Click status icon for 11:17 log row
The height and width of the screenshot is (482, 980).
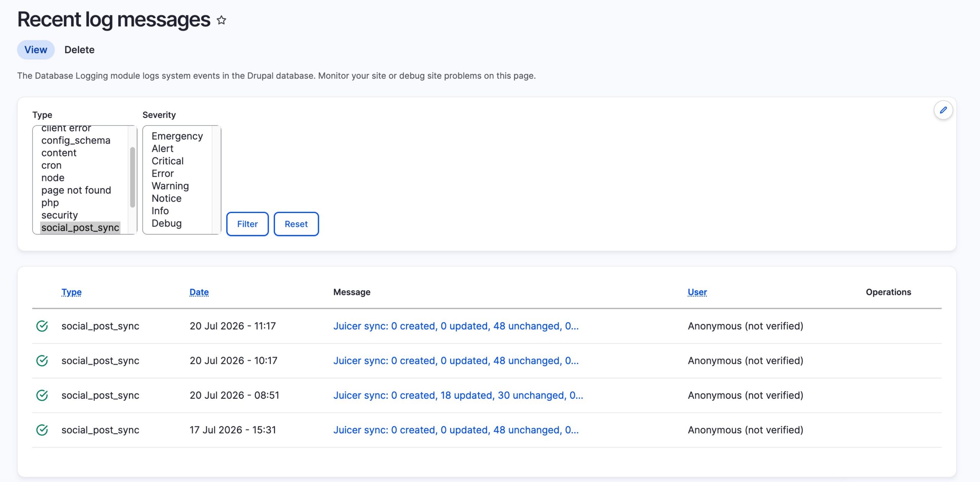point(42,326)
